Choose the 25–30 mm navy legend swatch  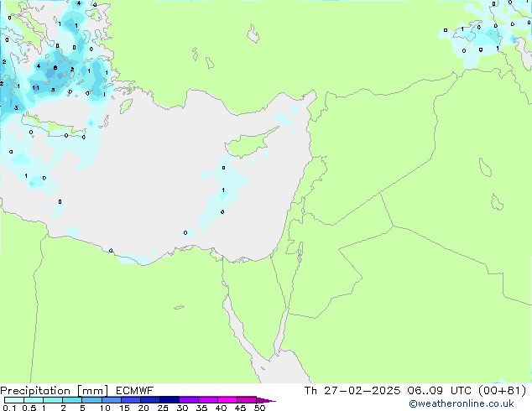[x=169, y=400]
